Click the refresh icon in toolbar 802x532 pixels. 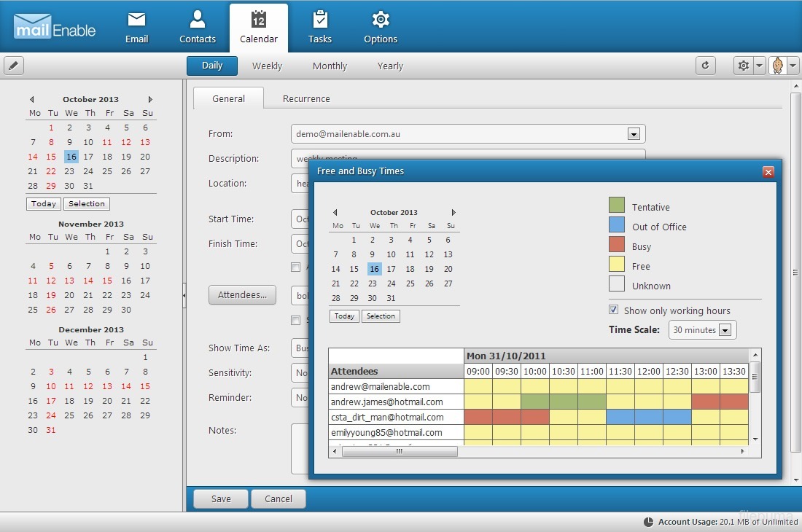(705, 66)
